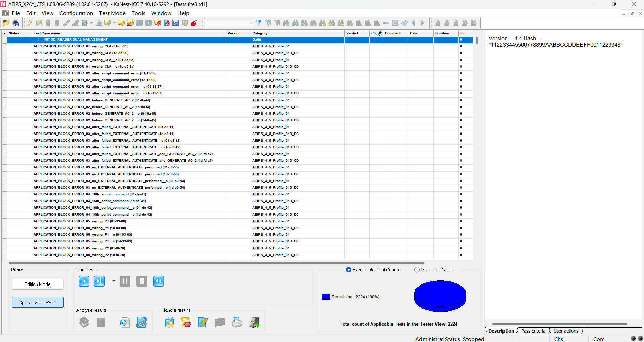The height and width of the screenshot is (342, 644).
Task: Click the starred document icon in Handle results
Action: [x=169, y=322]
